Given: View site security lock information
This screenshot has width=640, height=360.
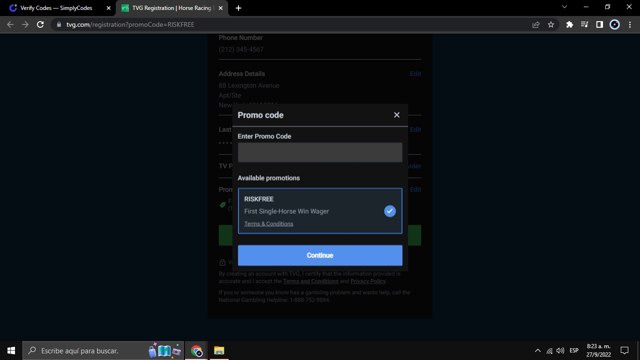Looking at the screenshot, I should (59, 24).
